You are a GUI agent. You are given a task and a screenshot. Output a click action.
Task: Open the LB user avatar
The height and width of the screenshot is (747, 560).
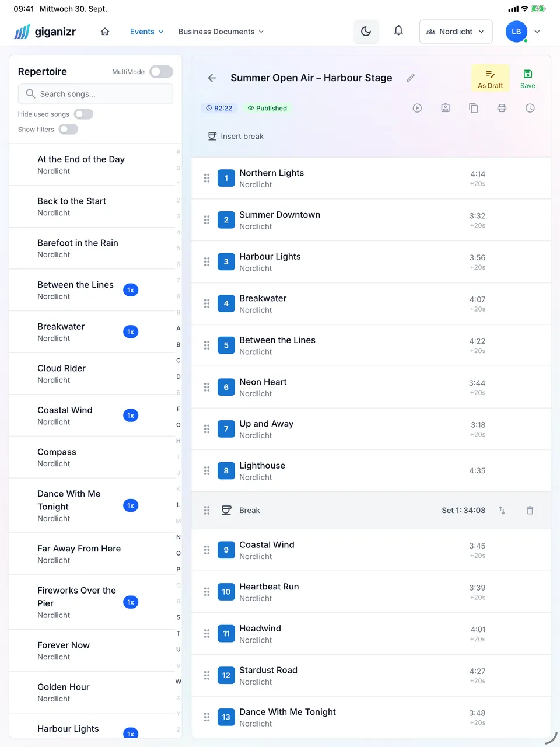(516, 32)
